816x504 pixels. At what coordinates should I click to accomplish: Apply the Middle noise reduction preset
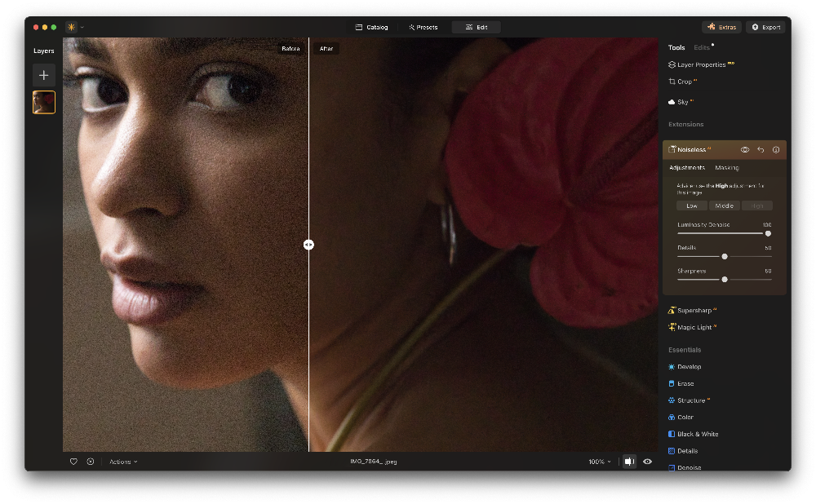725,206
